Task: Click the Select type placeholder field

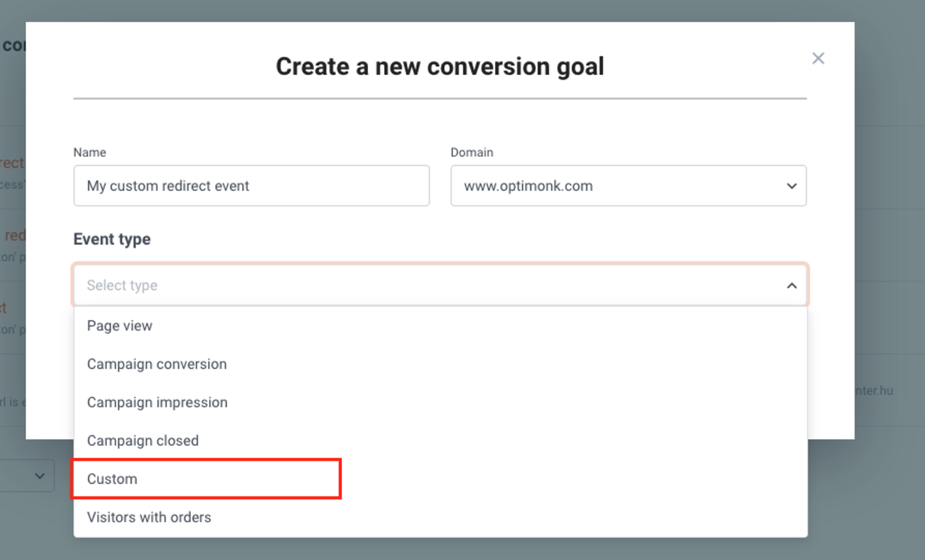Action: pos(440,285)
